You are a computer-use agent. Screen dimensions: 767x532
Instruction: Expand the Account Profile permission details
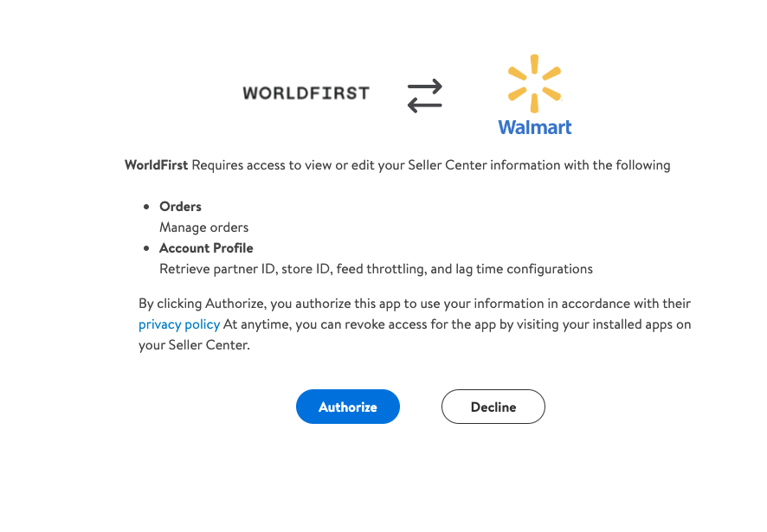pos(206,248)
